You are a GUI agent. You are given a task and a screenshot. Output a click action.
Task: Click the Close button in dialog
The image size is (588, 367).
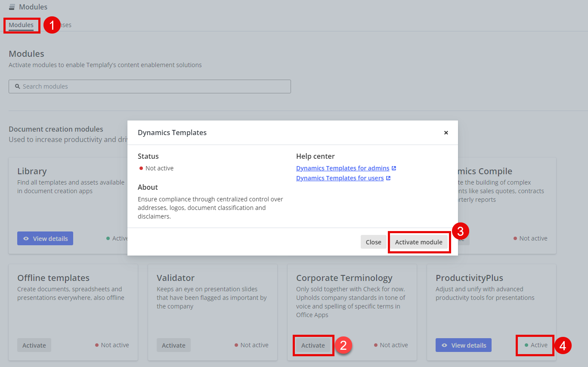(373, 242)
